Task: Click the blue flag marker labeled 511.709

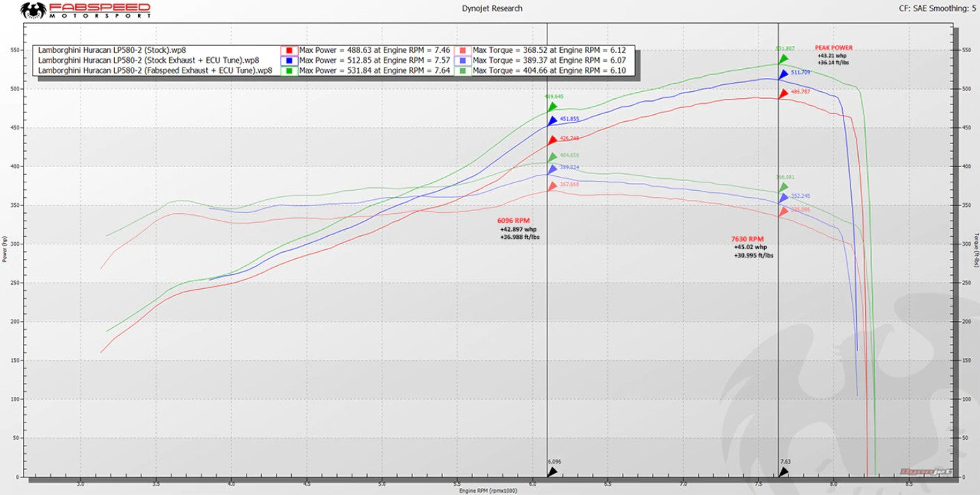Action: coord(783,73)
